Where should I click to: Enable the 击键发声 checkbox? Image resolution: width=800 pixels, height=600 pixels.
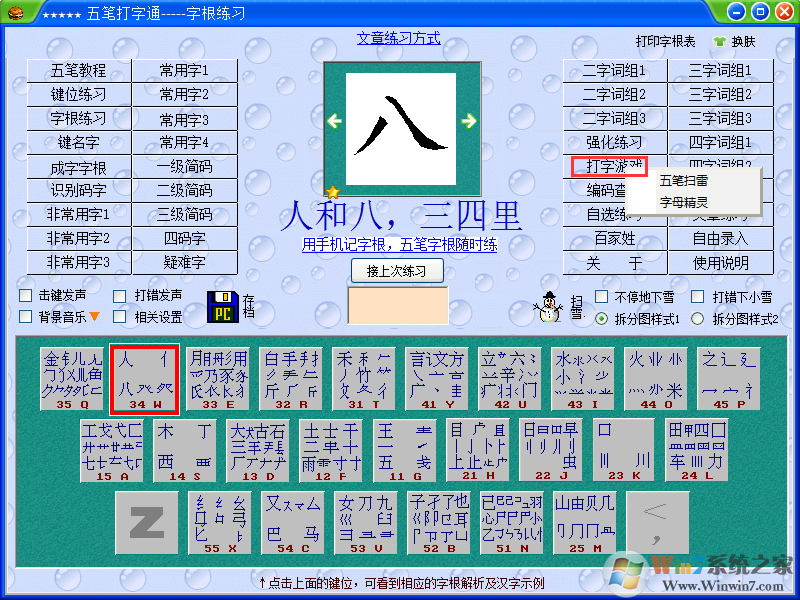click(x=27, y=297)
